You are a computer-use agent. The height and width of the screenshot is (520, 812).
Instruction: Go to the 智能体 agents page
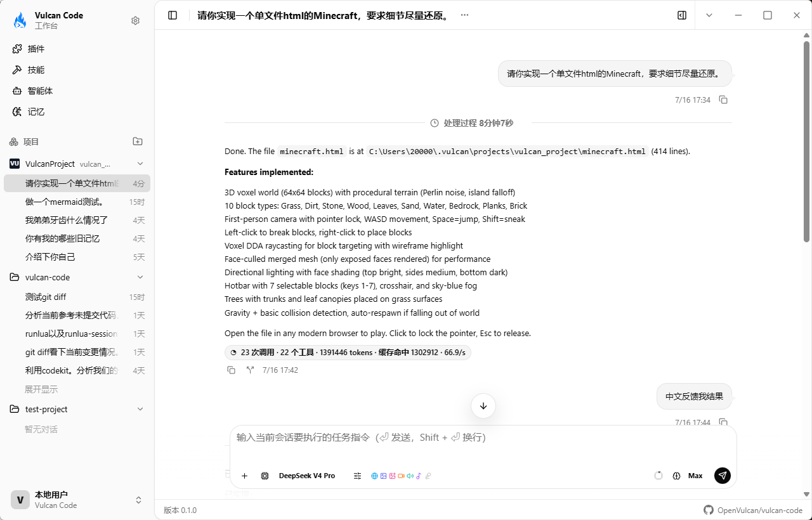point(77,91)
